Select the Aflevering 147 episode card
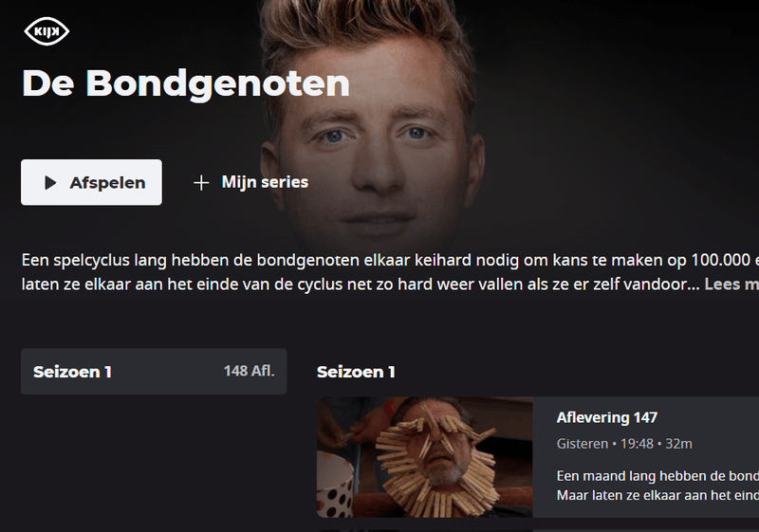The height and width of the screenshot is (532, 759). [538, 457]
